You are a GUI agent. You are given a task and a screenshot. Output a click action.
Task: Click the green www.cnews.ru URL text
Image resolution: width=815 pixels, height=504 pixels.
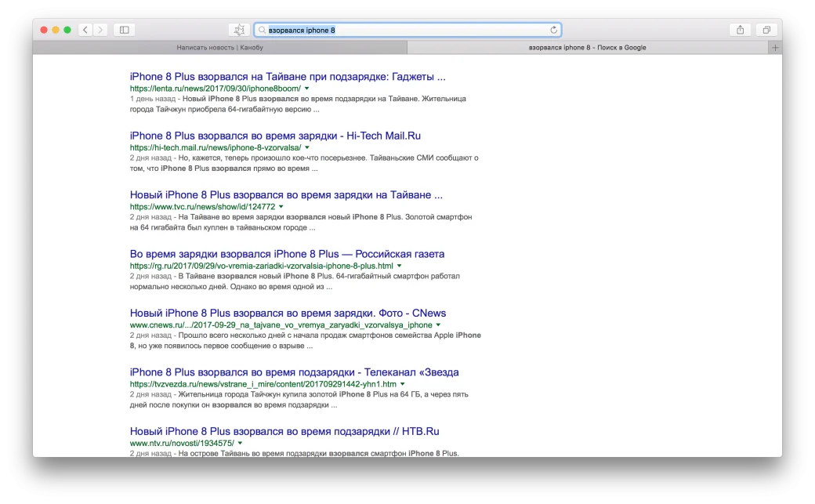(x=281, y=325)
